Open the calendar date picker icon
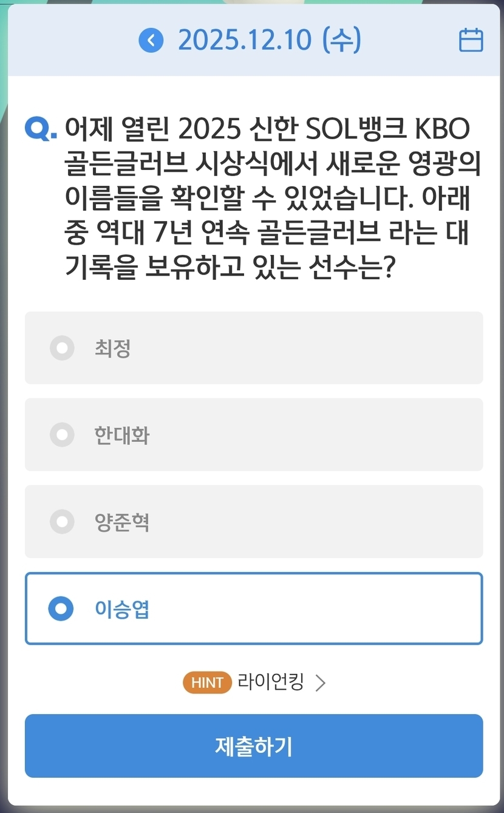 pyautogui.click(x=471, y=40)
